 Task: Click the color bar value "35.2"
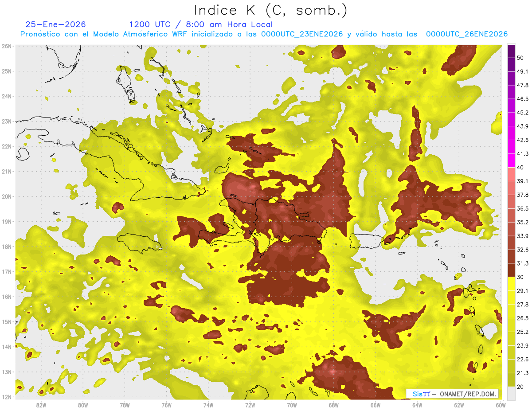[523, 222]
